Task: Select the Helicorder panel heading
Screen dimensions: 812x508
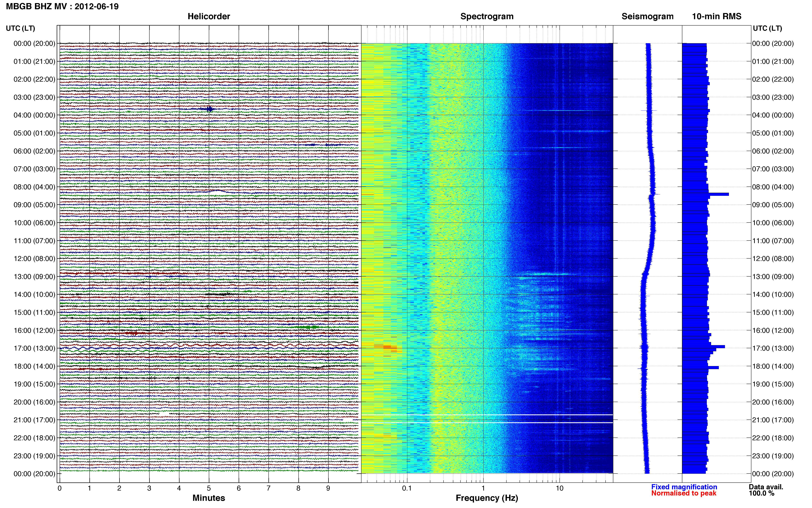Action: pos(209,16)
